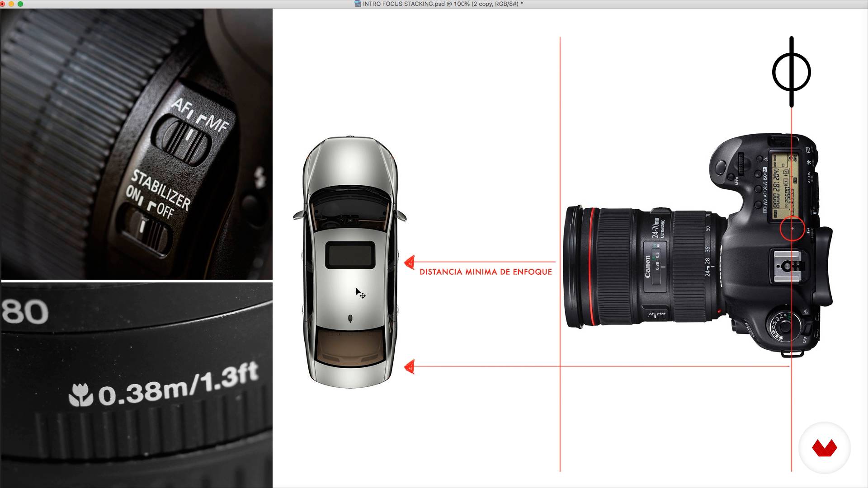
Task: Click the camera hot shoe mount
Action: tap(787, 266)
